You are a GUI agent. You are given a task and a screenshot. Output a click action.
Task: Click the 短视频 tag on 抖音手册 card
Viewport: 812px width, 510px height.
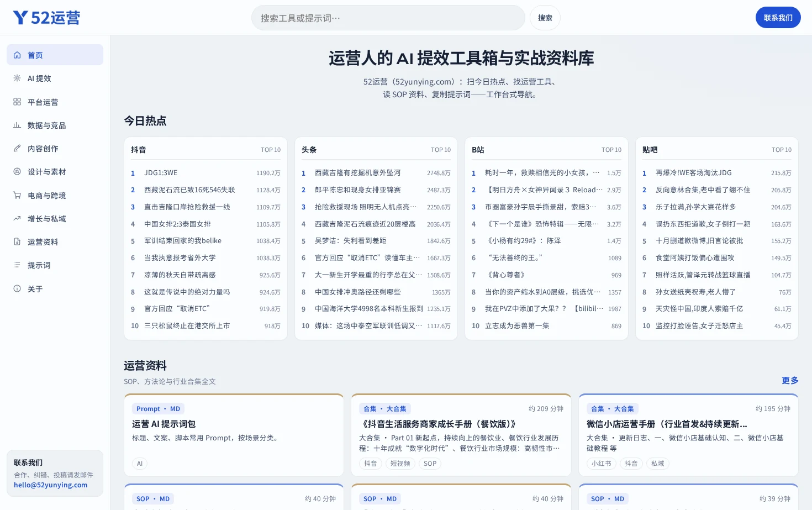coord(400,464)
